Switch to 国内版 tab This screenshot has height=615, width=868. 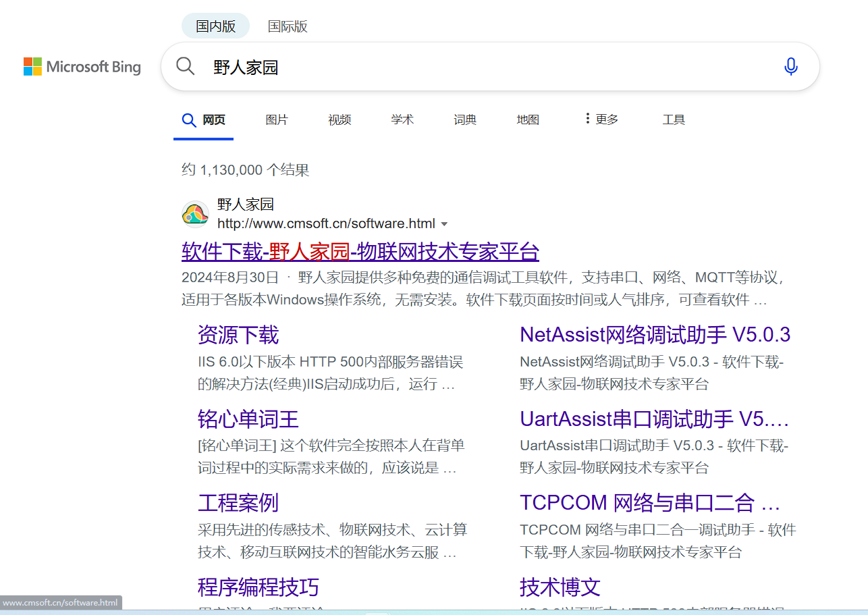tap(215, 26)
